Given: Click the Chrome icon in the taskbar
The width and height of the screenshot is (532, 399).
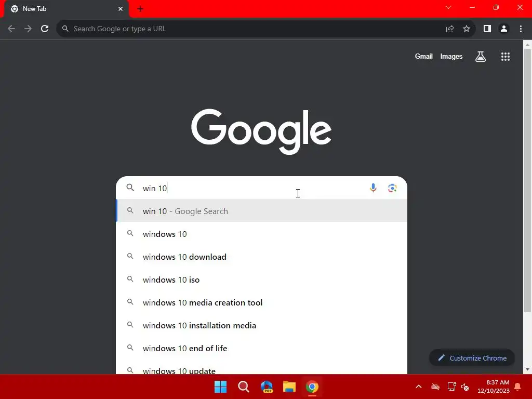Looking at the screenshot, I should pyautogui.click(x=312, y=387).
